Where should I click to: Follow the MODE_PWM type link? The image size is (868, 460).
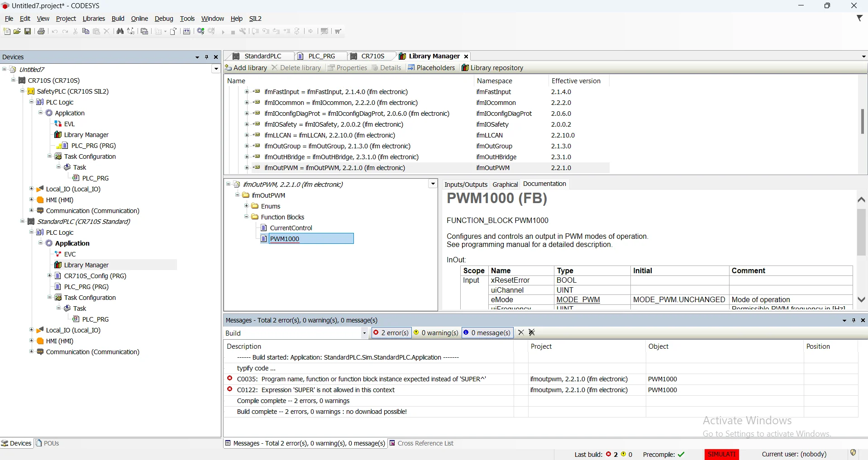coord(578,299)
